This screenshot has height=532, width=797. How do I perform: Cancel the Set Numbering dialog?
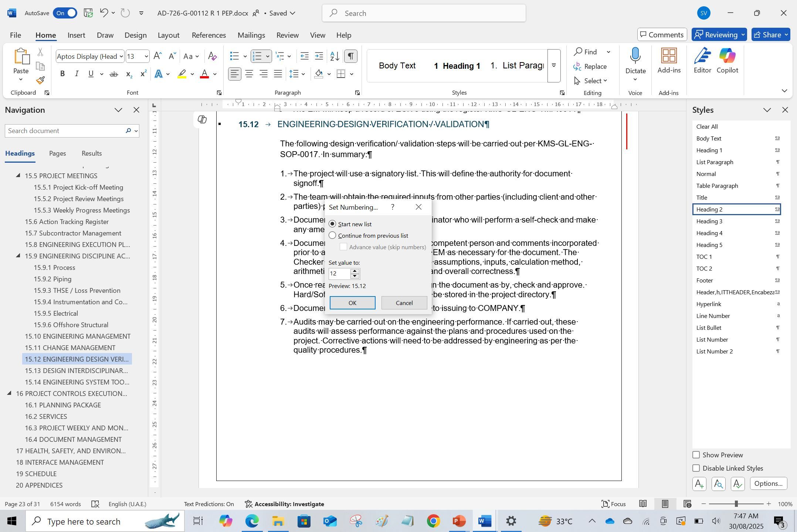coord(404,303)
